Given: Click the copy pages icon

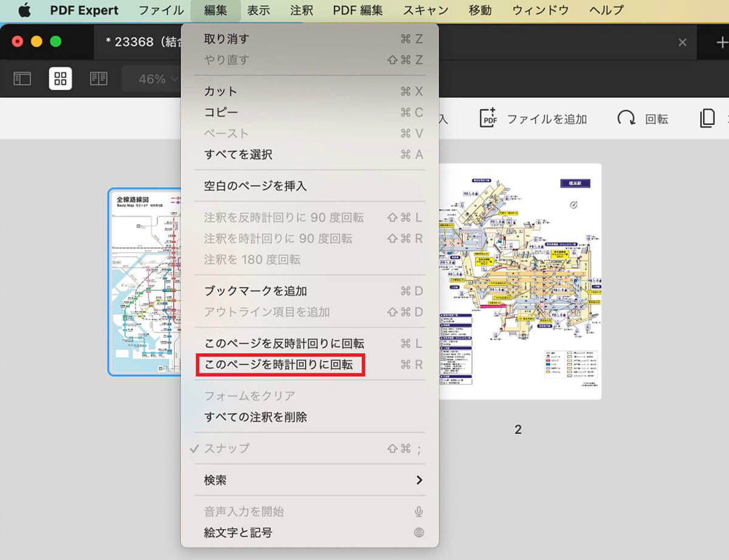Looking at the screenshot, I should point(707,118).
